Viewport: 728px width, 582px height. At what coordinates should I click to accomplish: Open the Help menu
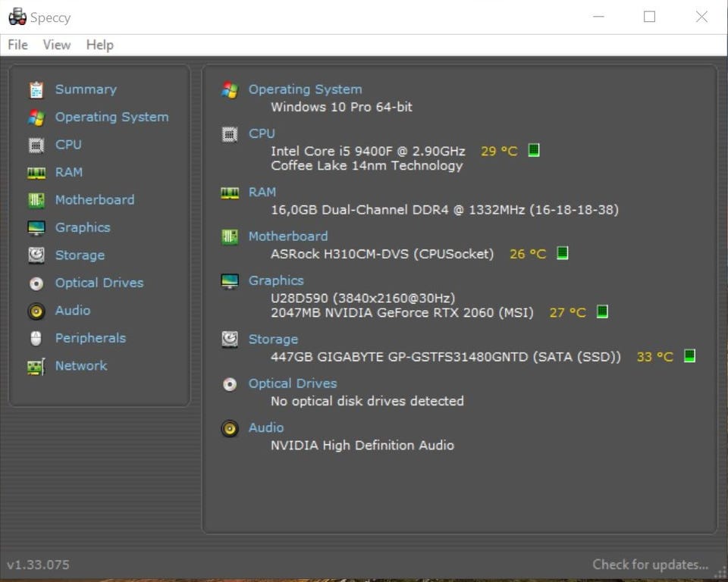pos(100,45)
